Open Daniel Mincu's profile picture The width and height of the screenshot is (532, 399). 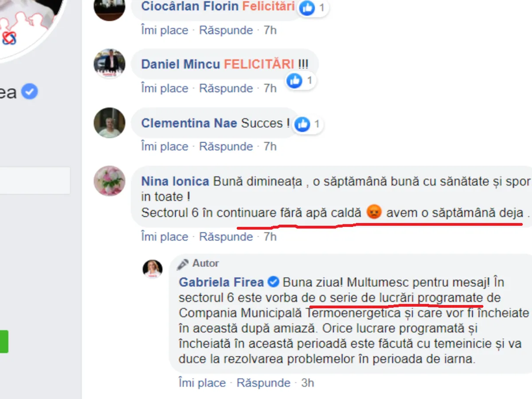[x=110, y=64]
